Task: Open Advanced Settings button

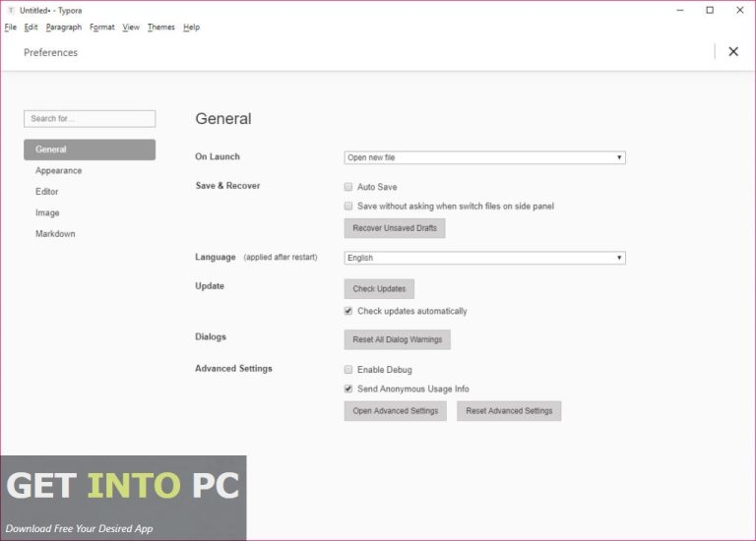Action: click(395, 411)
